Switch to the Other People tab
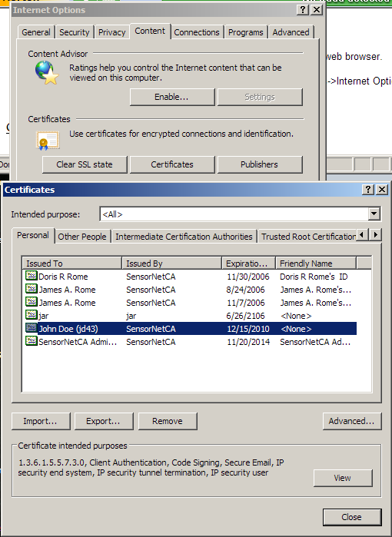Image resolution: width=392 pixels, height=537 pixels. 82,237
